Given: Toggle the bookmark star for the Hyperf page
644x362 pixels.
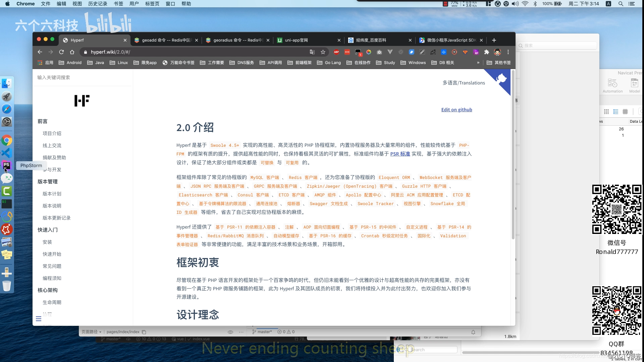Looking at the screenshot, I should (x=323, y=52).
